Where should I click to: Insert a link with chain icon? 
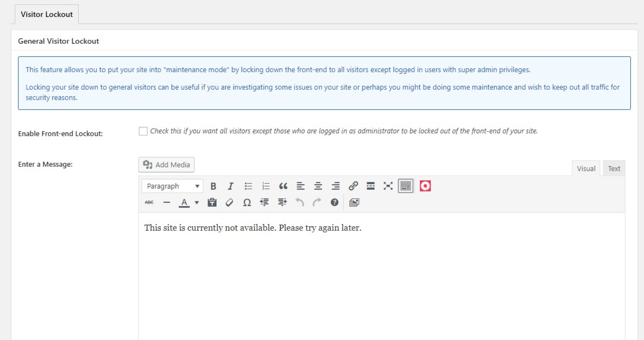(x=353, y=186)
